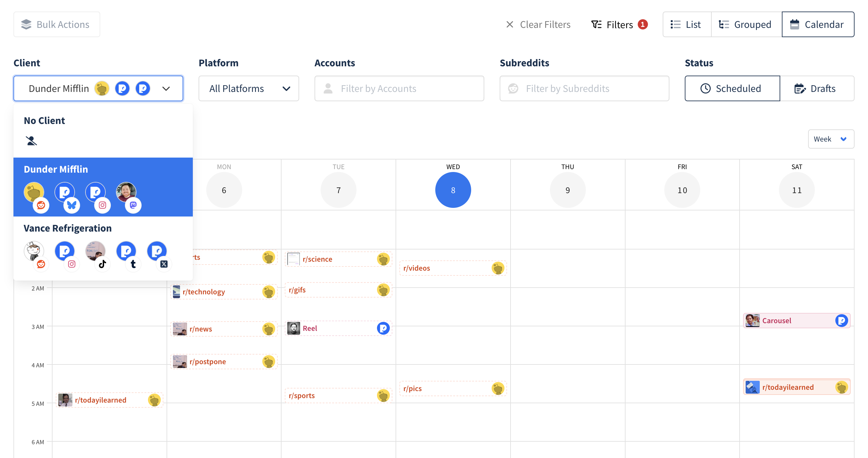Click the account avatar on Carousel post

pos(841,321)
